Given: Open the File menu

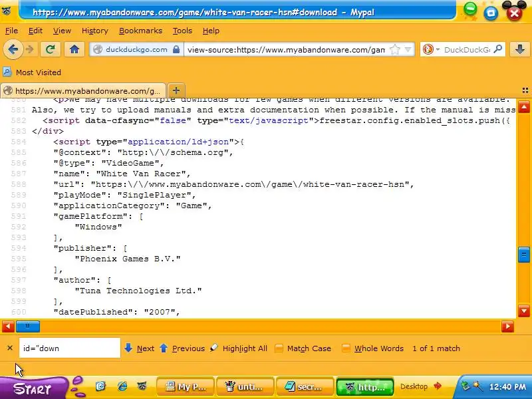Looking at the screenshot, I should point(11,31).
